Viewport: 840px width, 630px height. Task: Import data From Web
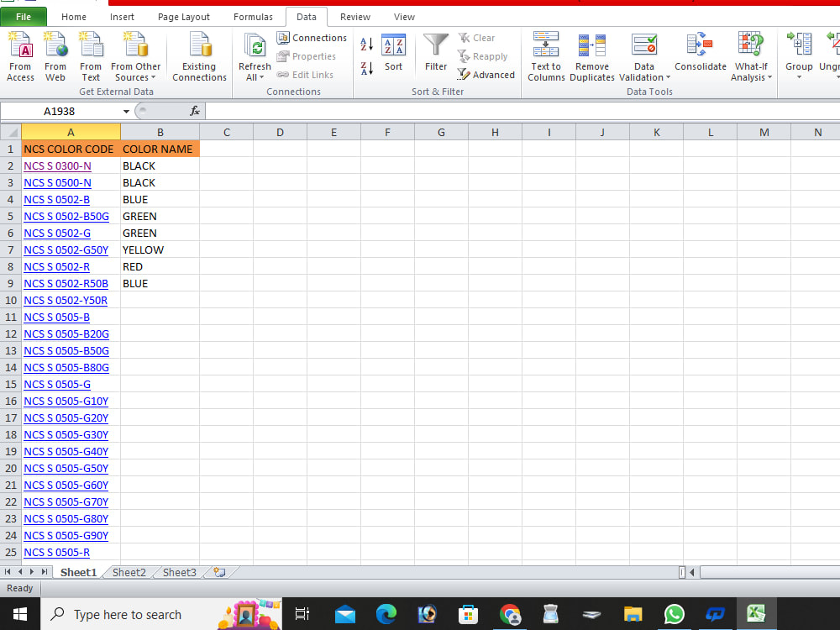55,56
